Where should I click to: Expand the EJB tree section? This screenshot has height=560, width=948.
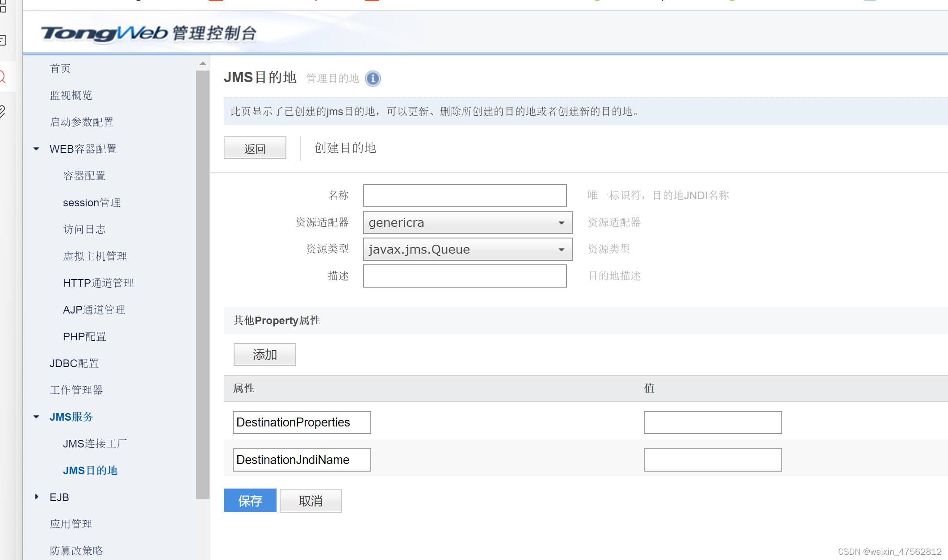[36, 497]
